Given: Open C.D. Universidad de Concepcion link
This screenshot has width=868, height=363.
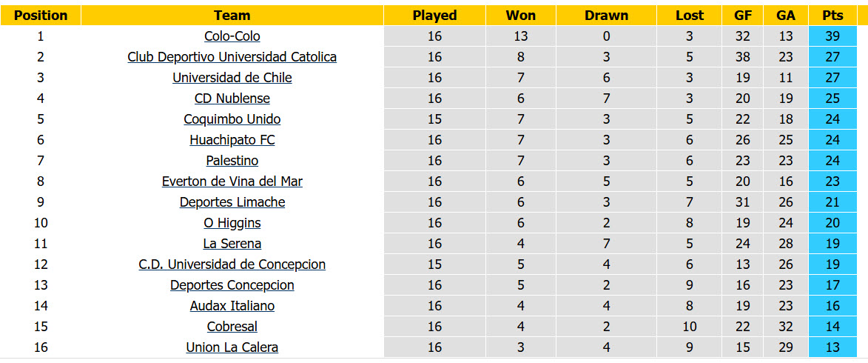Looking at the screenshot, I should [232, 265].
